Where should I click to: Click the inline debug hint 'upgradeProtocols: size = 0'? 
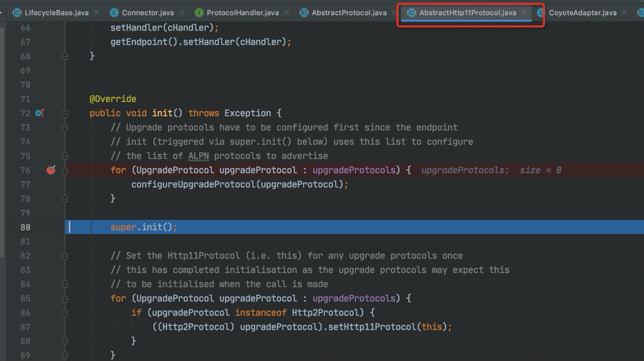pyautogui.click(x=491, y=170)
